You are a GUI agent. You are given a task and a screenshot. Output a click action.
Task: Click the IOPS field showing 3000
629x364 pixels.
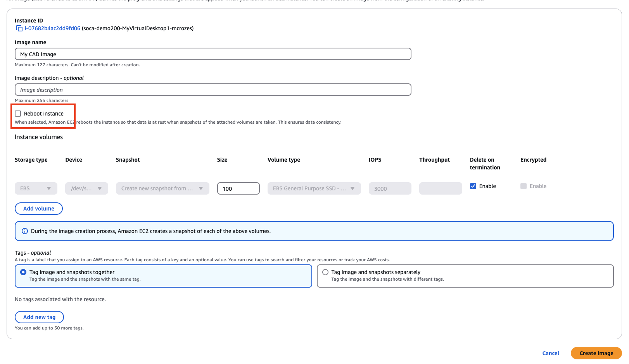(x=390, y=188)
